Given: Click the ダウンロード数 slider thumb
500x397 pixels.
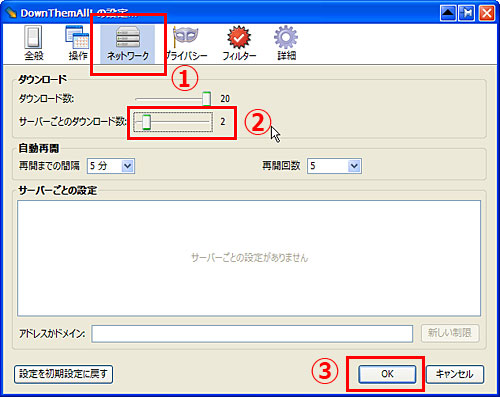Looking at the screenshot, I should pos(206,99).
